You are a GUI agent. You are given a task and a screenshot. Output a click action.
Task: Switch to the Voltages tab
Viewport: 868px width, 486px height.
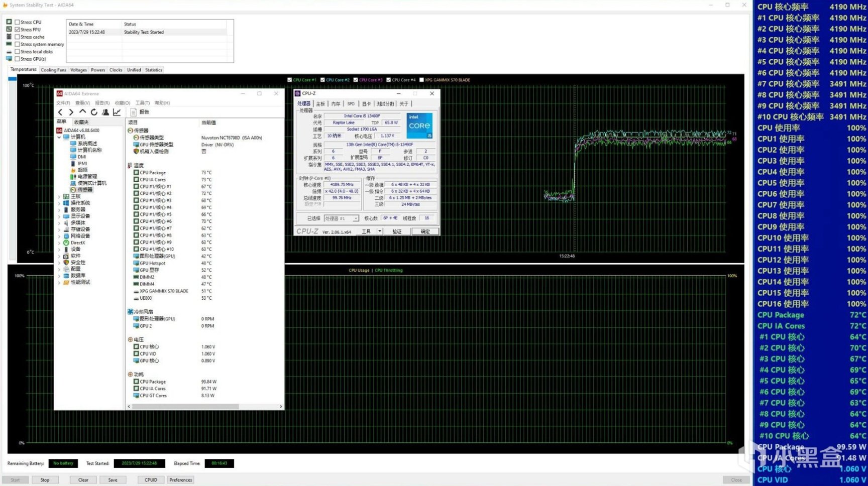(x=78, y=70)
